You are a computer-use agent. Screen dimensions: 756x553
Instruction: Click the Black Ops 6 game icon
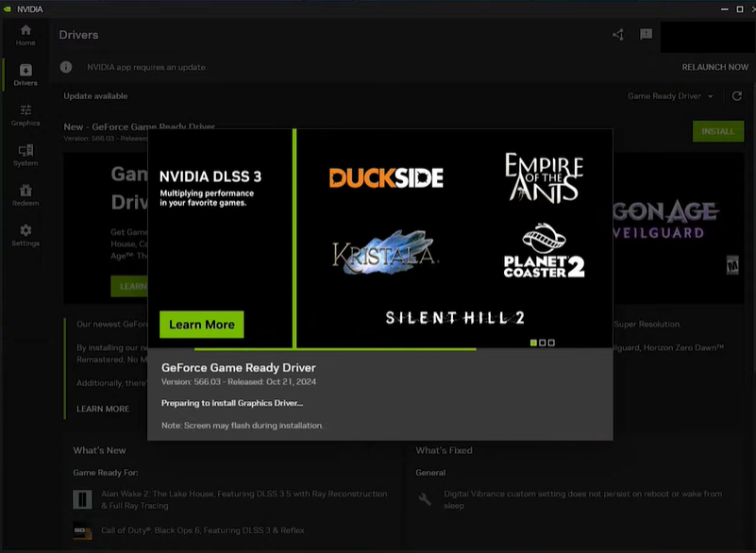[82, 530]
